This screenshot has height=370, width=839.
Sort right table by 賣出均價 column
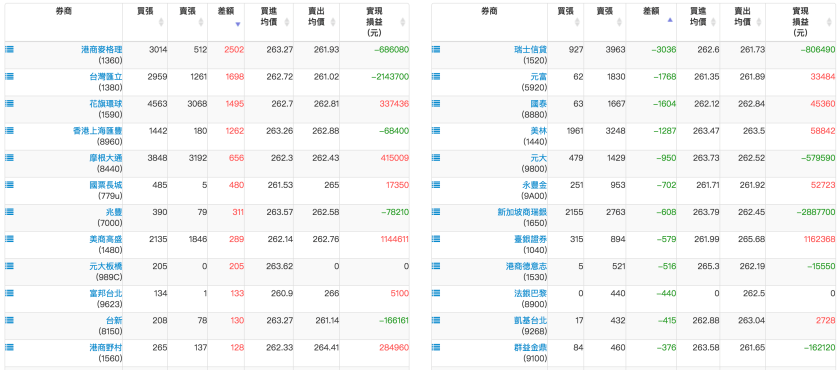(x=760, y=22)
